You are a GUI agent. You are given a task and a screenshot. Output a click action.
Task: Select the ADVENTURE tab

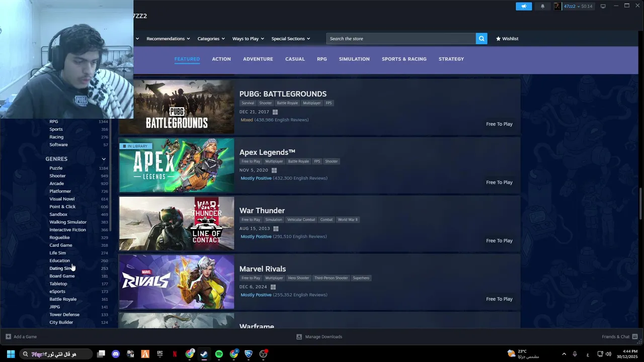tap(258, 59)
